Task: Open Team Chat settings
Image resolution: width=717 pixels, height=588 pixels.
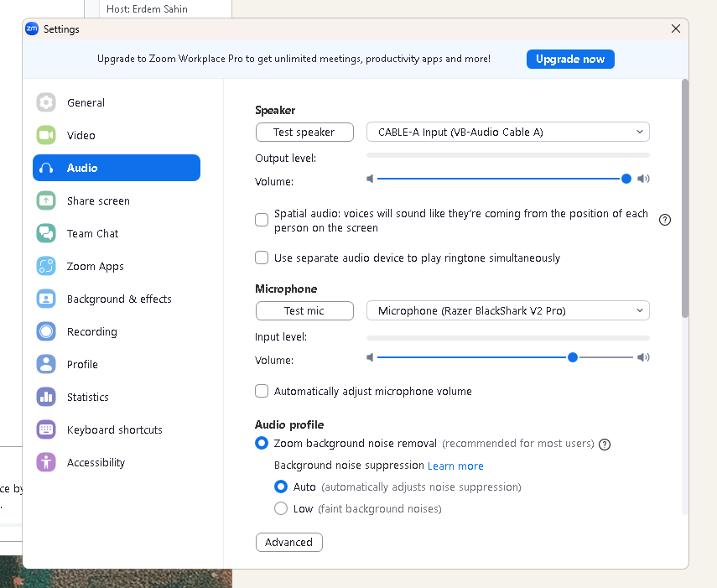Action: pyautogui.click(x=117, y=233)
